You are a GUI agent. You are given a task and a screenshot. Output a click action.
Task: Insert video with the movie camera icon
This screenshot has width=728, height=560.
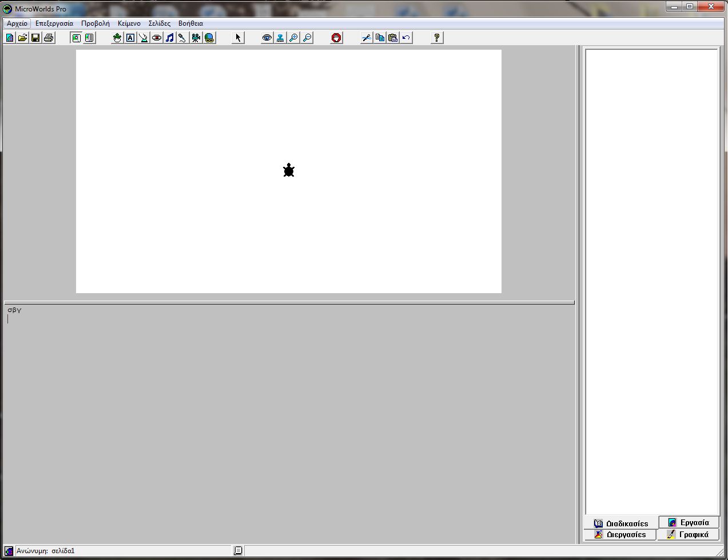tap(196, 38)
